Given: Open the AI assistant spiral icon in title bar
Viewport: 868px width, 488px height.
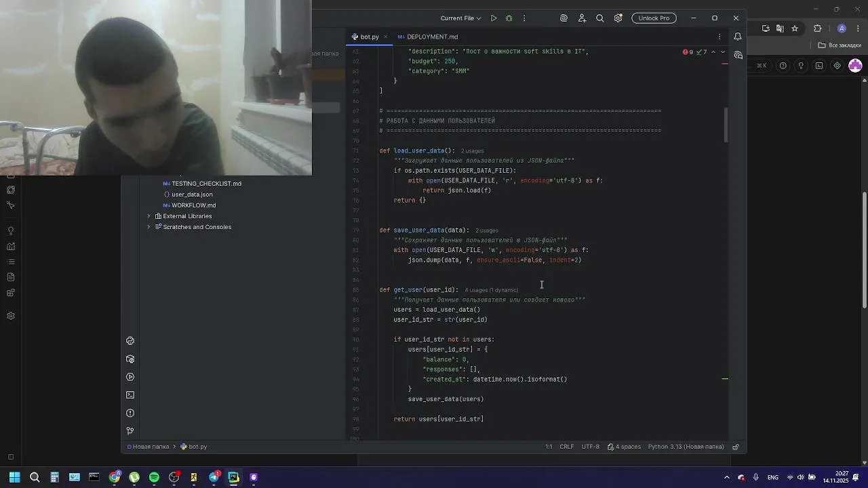Looking at the screenshot, I should 564,18.
